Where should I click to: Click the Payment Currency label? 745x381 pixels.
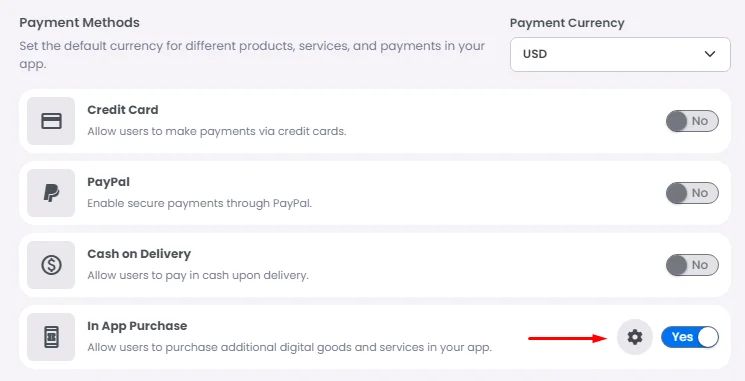(x=567, y=23)
